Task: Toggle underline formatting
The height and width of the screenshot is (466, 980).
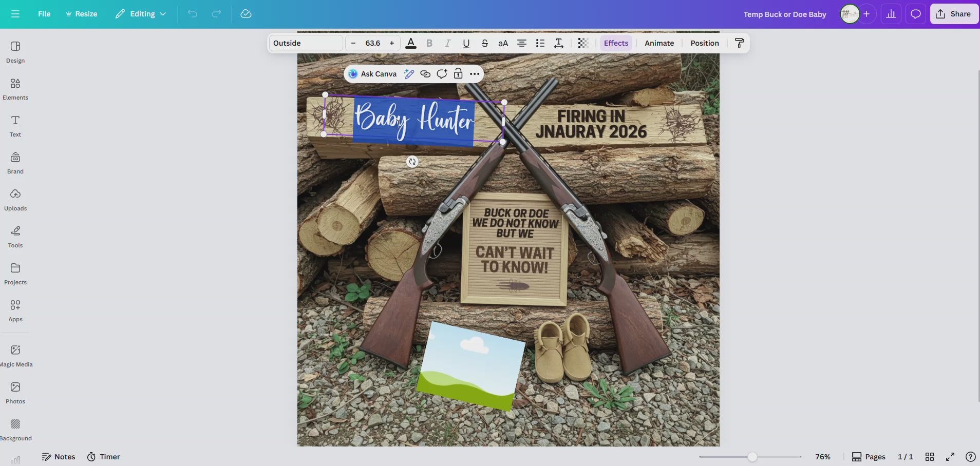Action: (465, 43)
